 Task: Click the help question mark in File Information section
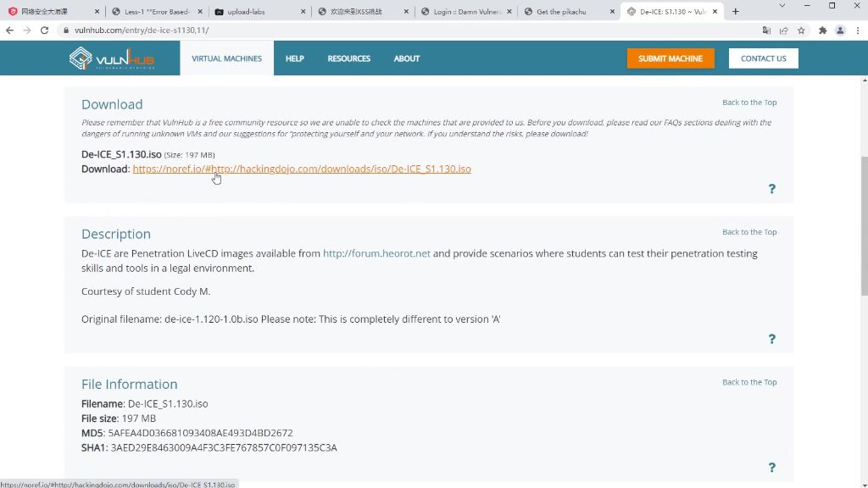click(771, 468)
